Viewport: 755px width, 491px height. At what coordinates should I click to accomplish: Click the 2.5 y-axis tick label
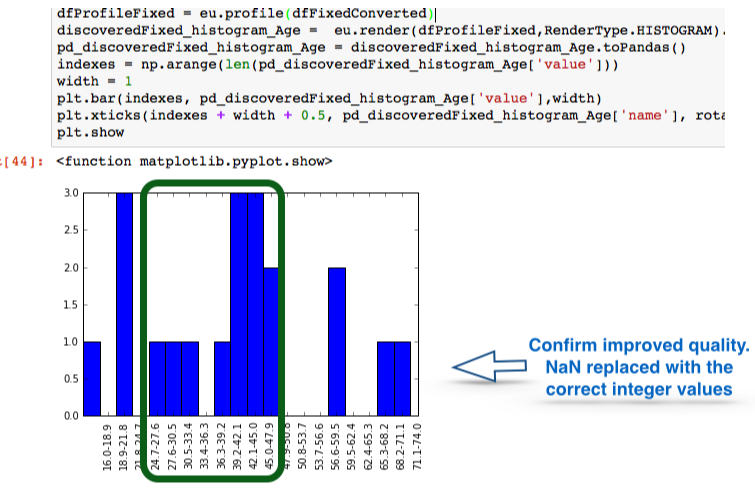point(71,230)
